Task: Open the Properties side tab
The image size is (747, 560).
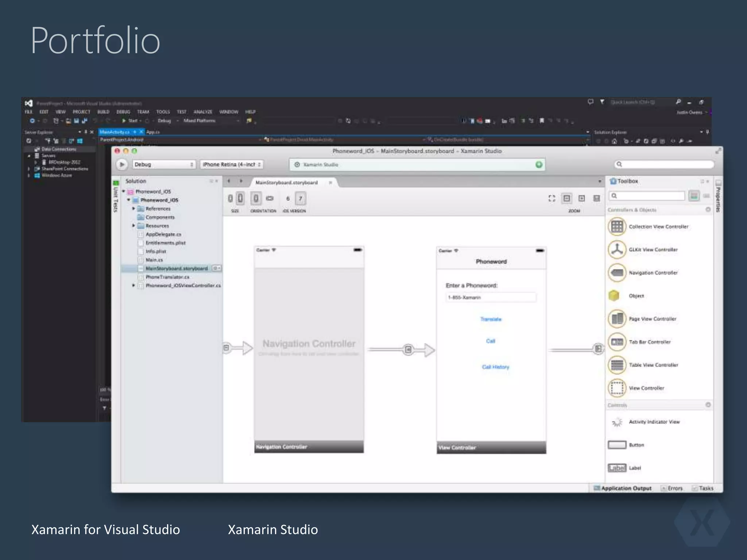Action: [718, 197]
